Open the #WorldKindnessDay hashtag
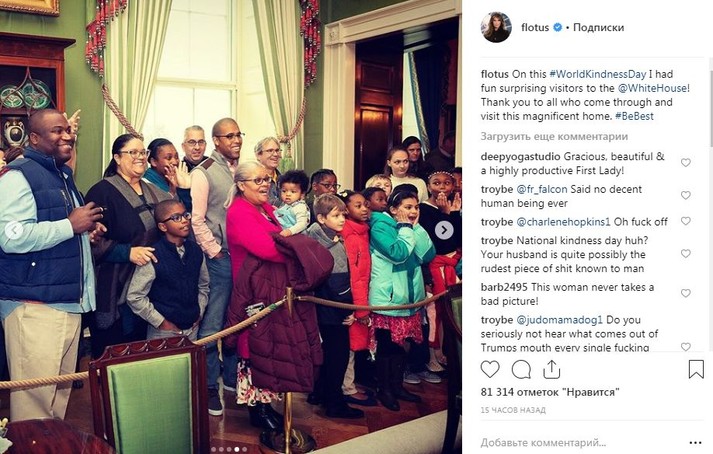 [598, 74]
